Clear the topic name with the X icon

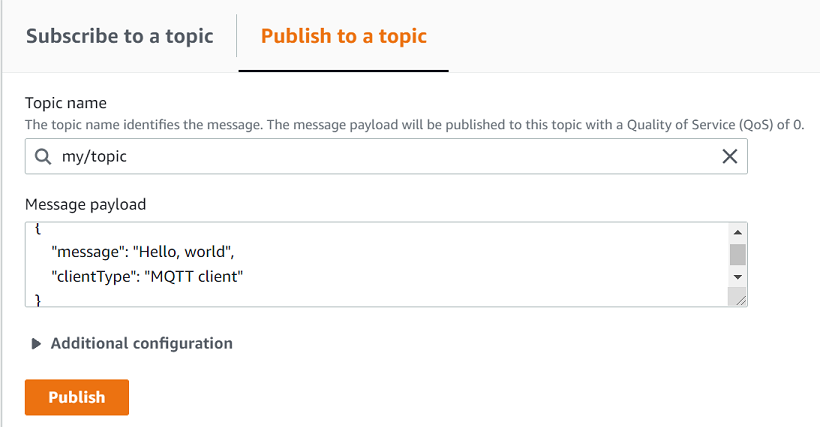pos(730,157)
